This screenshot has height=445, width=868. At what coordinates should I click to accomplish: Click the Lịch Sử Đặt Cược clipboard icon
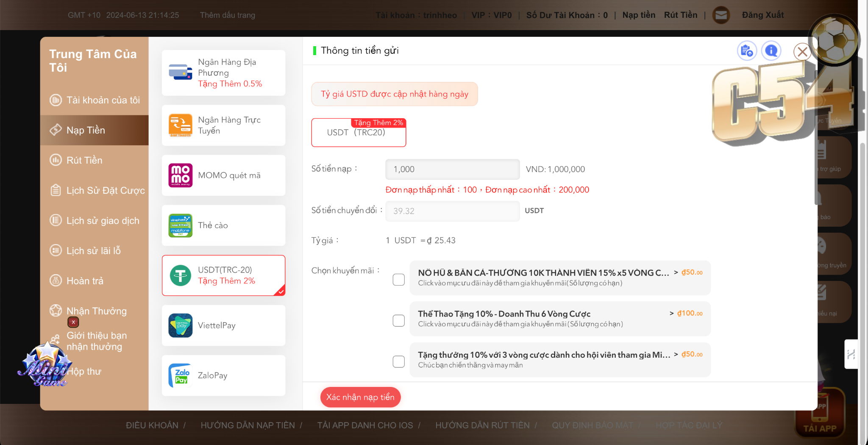(x=56, y=190)
